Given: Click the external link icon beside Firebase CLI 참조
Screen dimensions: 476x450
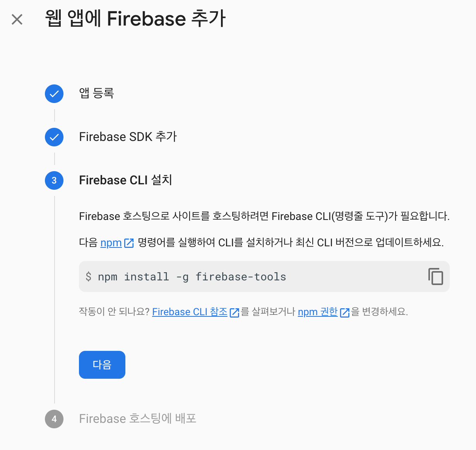Looking at the screenshot, I should tap(234, 312).
